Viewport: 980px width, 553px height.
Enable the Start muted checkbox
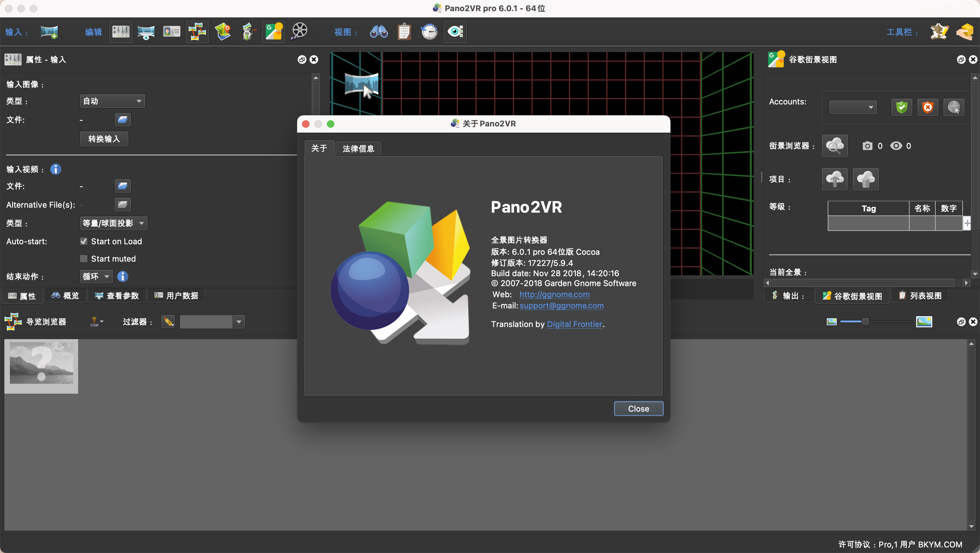point(84,259)
